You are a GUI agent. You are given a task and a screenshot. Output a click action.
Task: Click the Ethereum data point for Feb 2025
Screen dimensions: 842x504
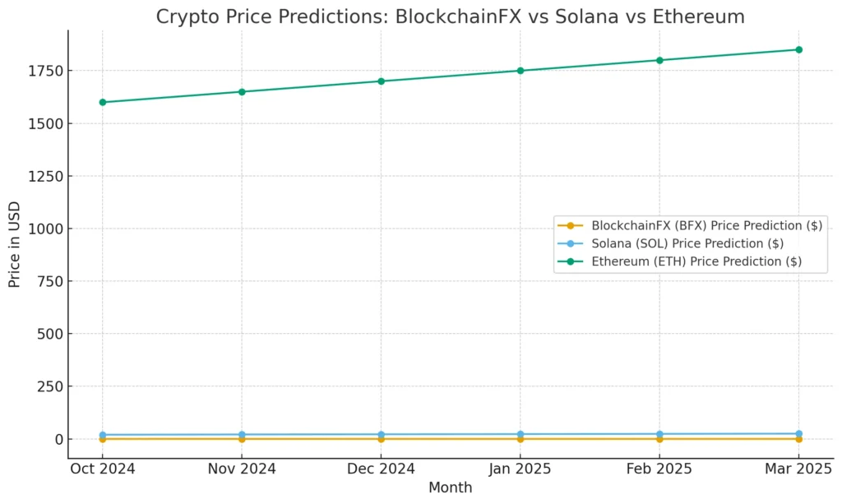point(659,60)
